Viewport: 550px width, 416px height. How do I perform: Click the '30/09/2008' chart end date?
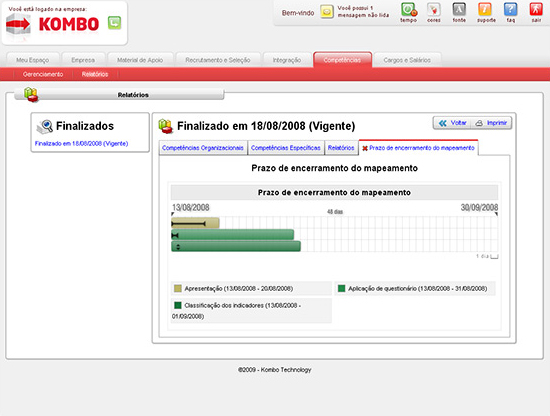[479, 208]
